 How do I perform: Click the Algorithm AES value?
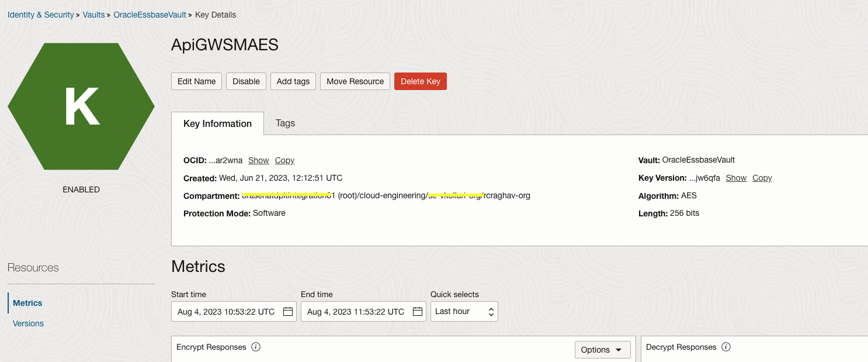(689, 196)
